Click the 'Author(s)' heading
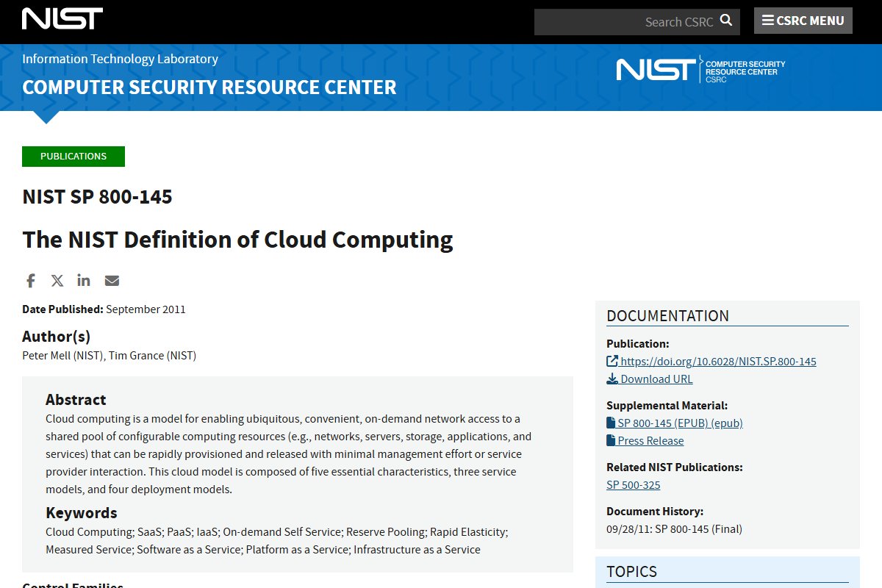Image resolution: width=882 pixels, height=588 pixels. 56,337
